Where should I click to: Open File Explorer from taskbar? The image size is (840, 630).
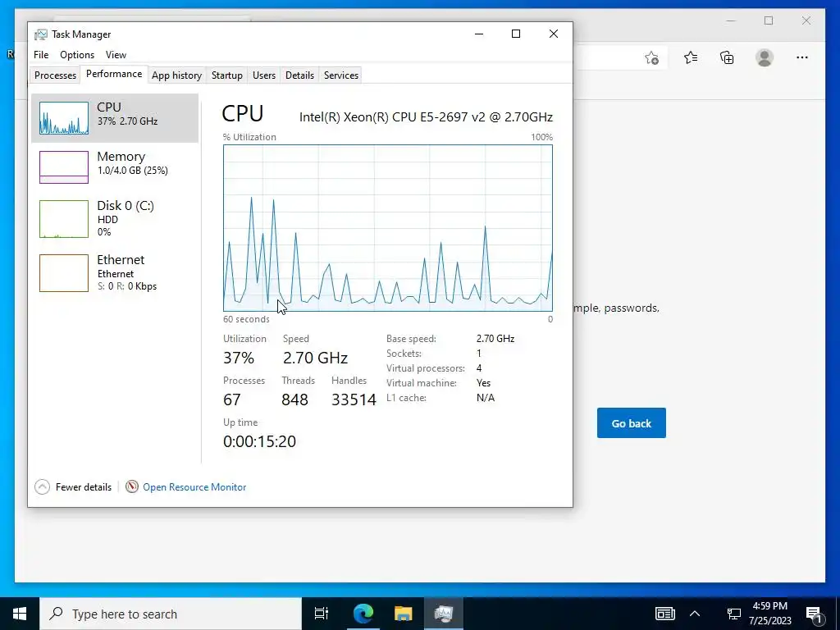(x=404, y=614)
